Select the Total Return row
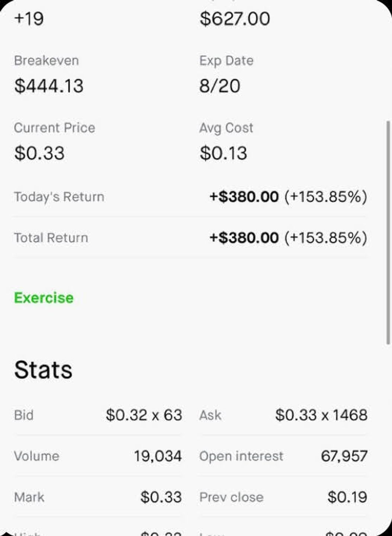392x536 pixels. tap(191, 237)
